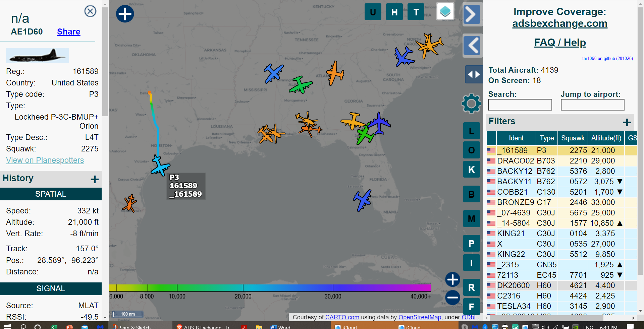644x329 pixels.
Task: Open the Share link
Action: [x=68, y=31]
